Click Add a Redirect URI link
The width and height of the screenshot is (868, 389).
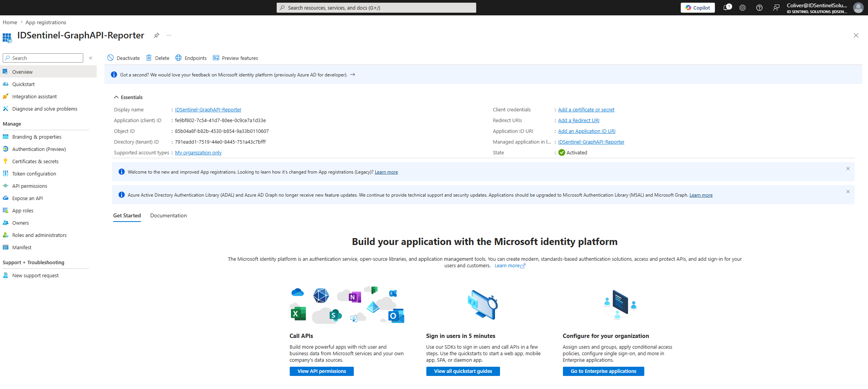[x=579, y=120]
